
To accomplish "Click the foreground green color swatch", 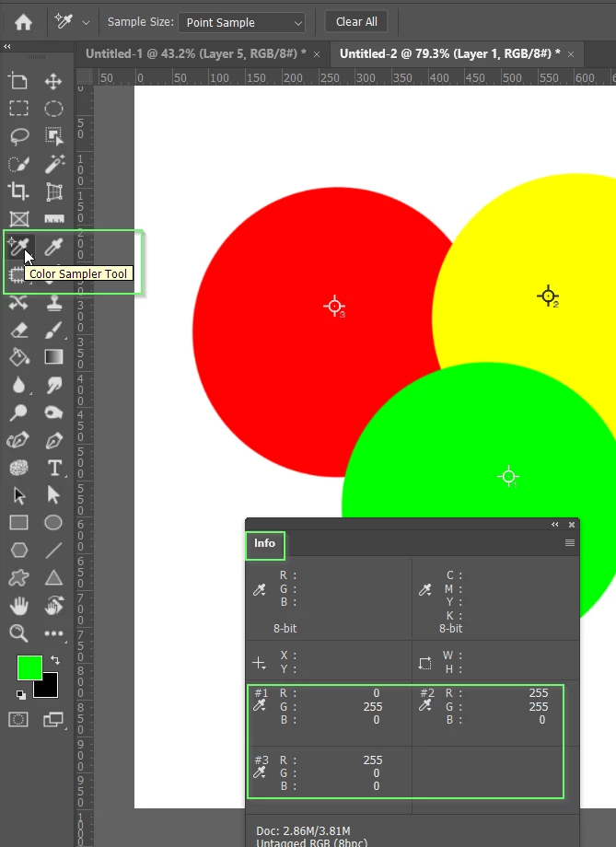I will click(x=29, y=667).
